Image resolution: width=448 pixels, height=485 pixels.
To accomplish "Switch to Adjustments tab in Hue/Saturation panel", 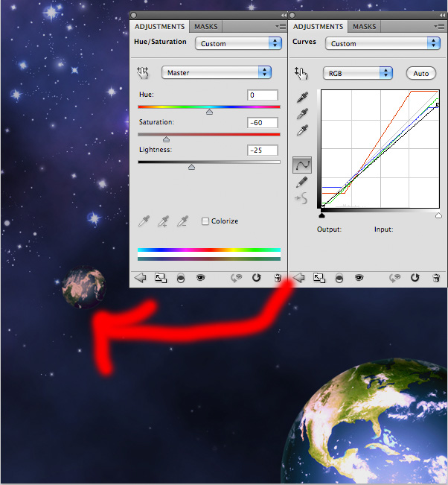I will [159, 27].
